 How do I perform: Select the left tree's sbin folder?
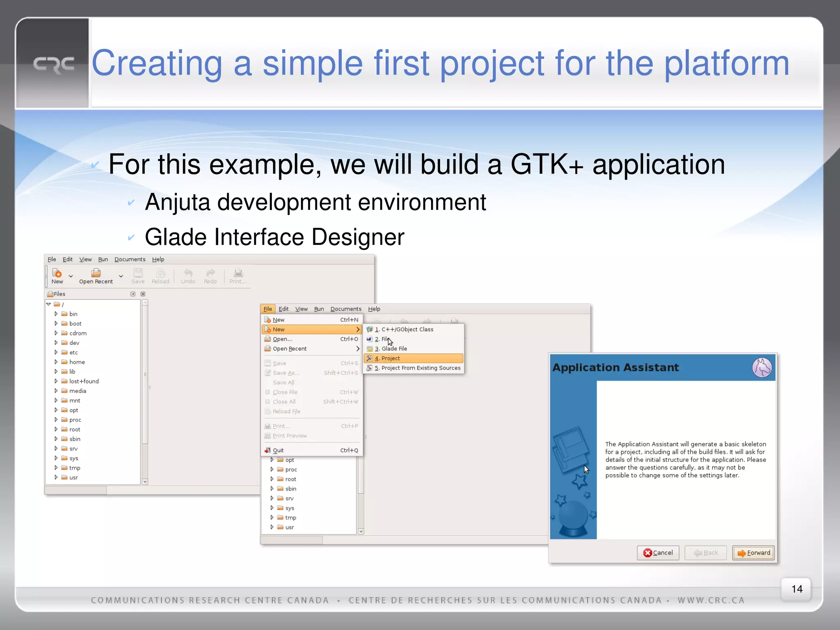(x=75, y=439)
